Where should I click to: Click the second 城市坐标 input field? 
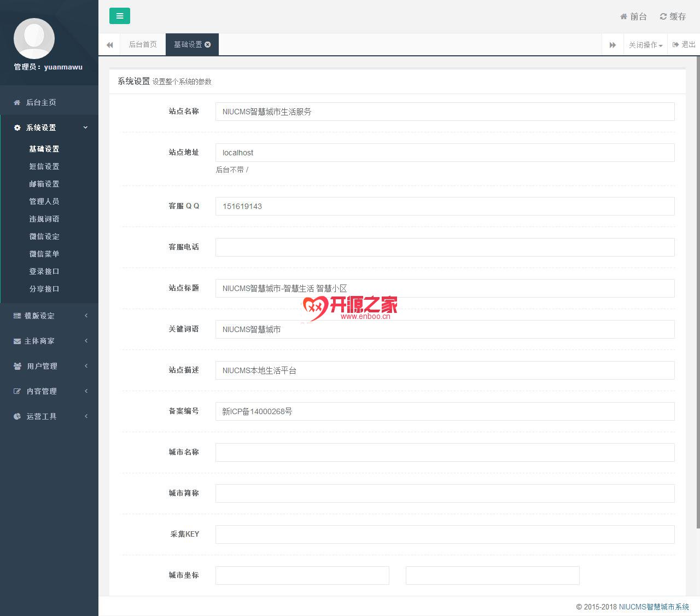pos(493,576)
